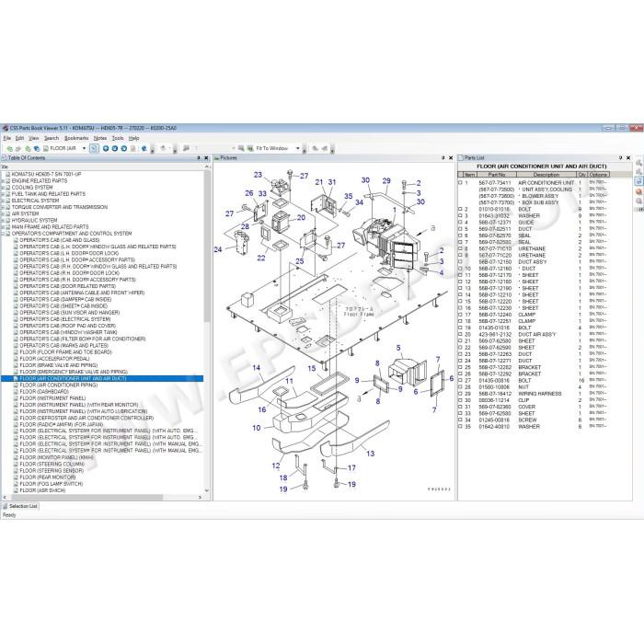Check the box for item 31 COVER
Image resolution: width=644 pixels, height=644 pixels.
(460, 407)
